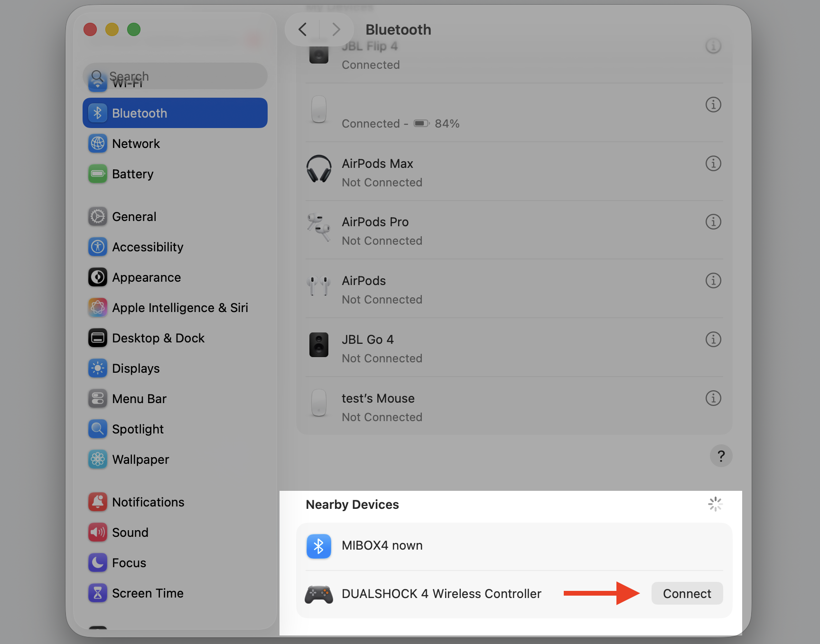Click the MIBOX4 Bluetooth device icon
This screenshot has width=820, height=644.
319,546
